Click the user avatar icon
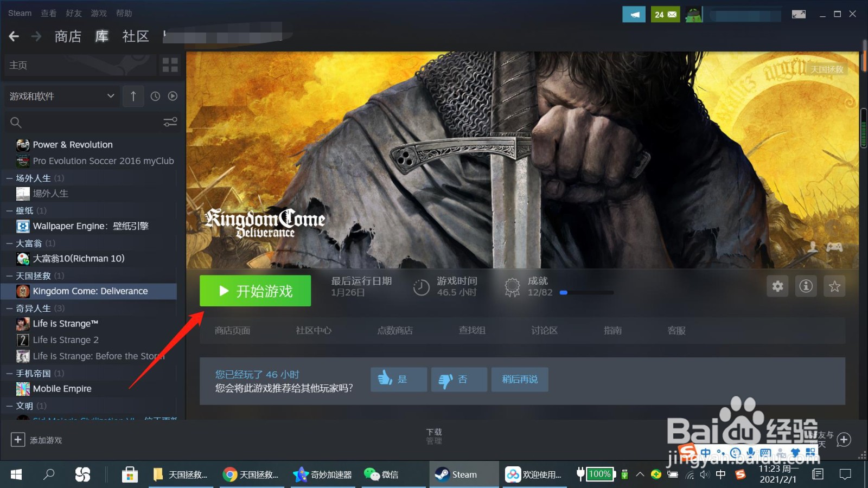868x488 pixels. coord(694,15)
